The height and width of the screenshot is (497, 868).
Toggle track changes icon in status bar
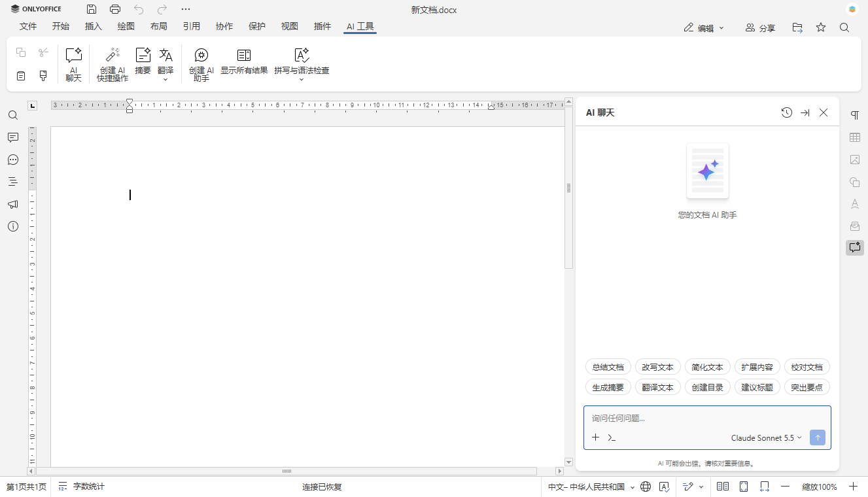(x=688, y=487)
